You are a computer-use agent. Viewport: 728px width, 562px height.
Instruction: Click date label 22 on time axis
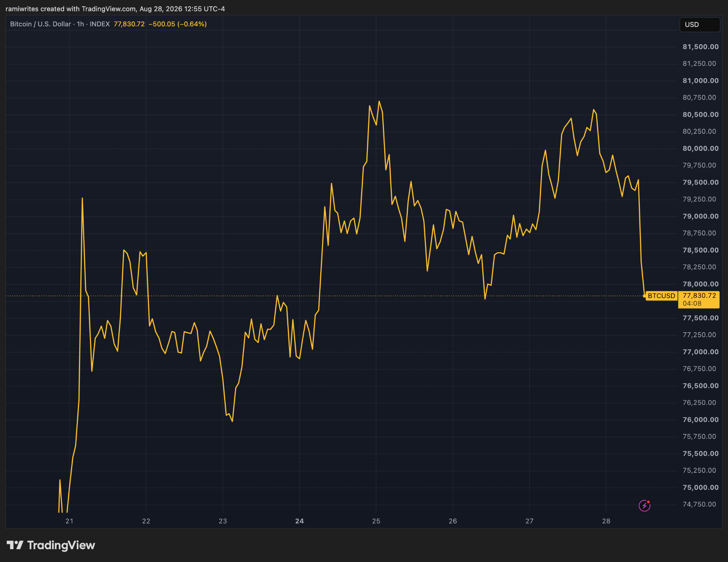[x=146, y=521]
